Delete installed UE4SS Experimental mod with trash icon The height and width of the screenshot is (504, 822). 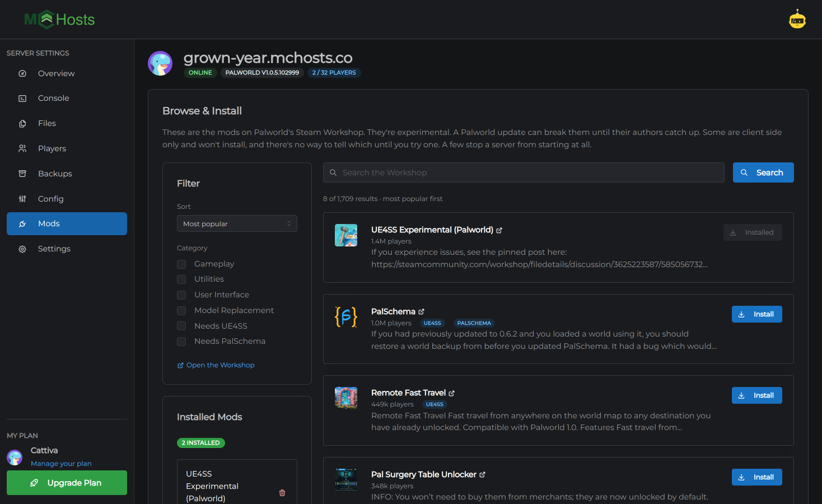(x=282, y=493)
